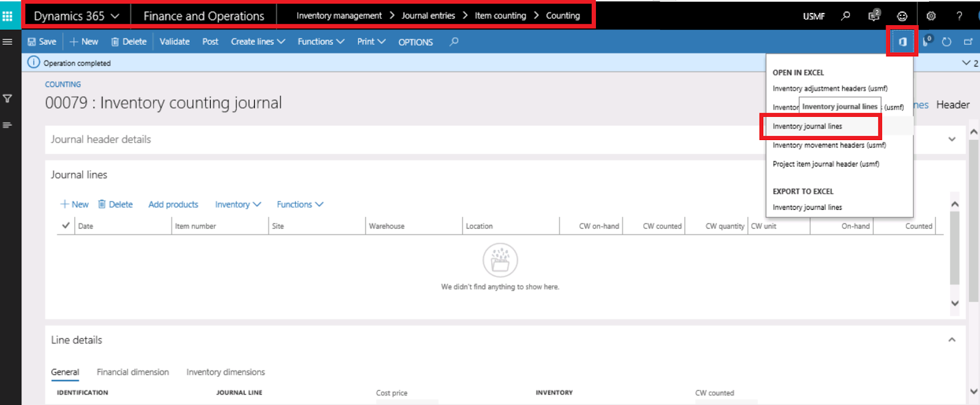Click Validate in action pane
Viewport: 980px width, 405px height.
175,42
